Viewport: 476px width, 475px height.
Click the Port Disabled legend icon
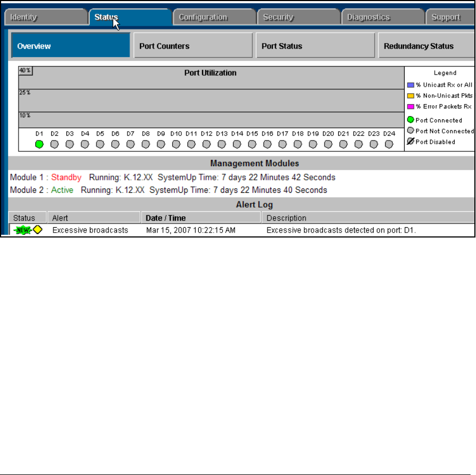click(411, 141)
